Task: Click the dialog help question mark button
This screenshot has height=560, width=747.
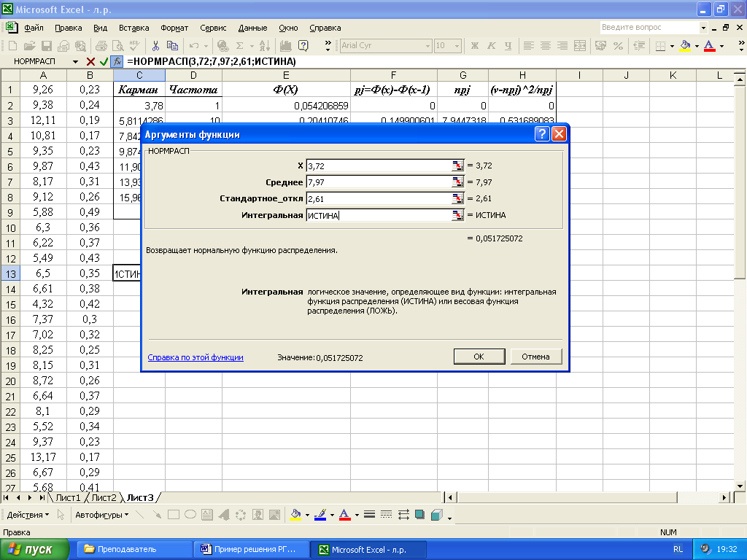Action: tap(542, 134)
